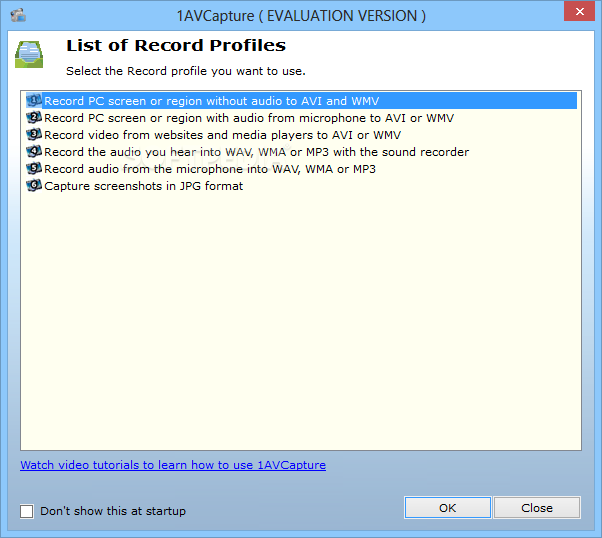Click the number 2 profile icon
The height and width of the screenshot is (538, 602).
[34, 118]
